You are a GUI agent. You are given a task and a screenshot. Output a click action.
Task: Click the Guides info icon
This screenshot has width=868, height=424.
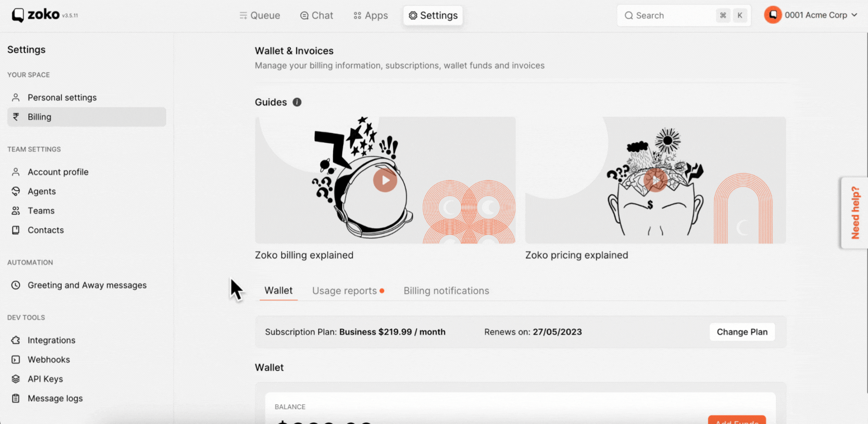pyautogui.click(x=297, y=102)
